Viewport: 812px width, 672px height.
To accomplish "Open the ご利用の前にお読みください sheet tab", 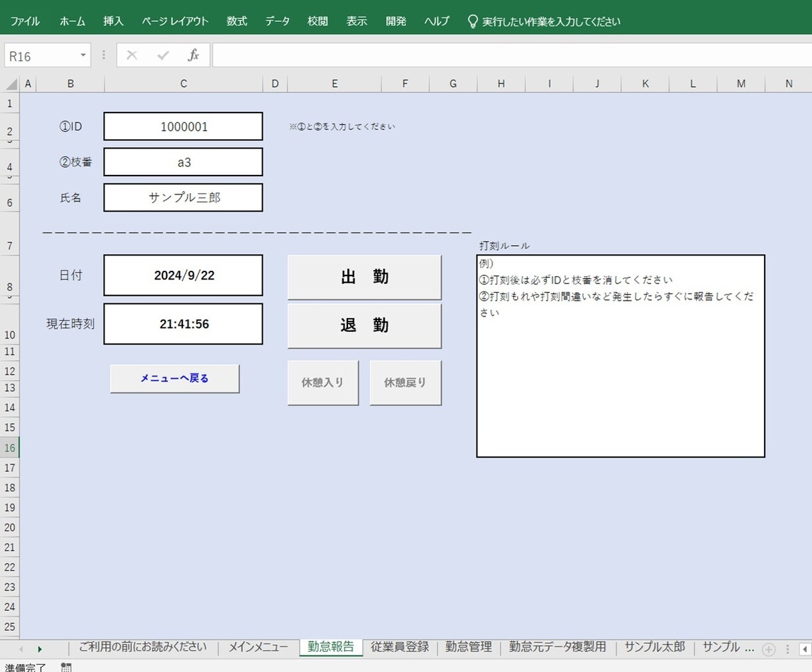I will pos(142,647).
